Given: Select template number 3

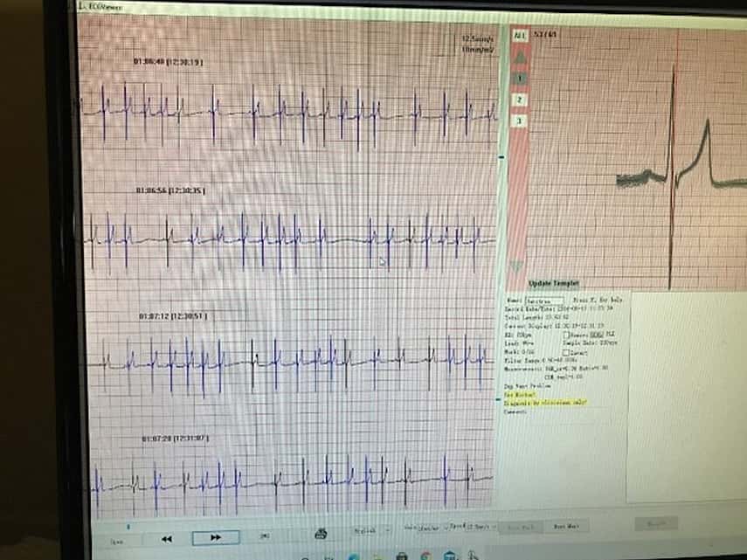Looking at the screenshot, I should point(519,121).
